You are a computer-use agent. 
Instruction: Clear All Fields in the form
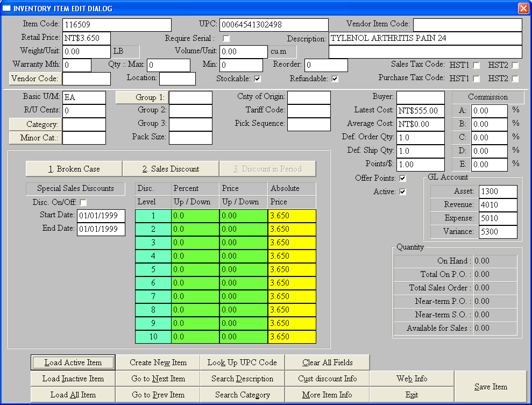coord(327,363)
